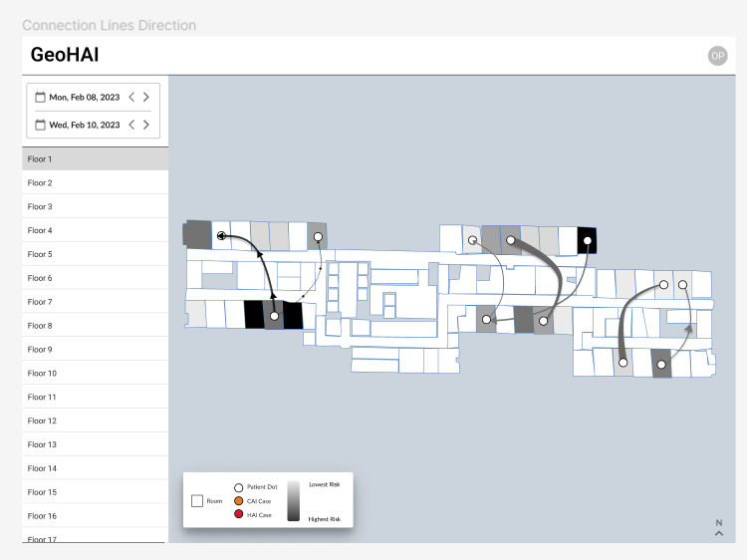Select Floor 2 in the list
The width and height of the screenshot is (747, 560).
click(96, 182)
